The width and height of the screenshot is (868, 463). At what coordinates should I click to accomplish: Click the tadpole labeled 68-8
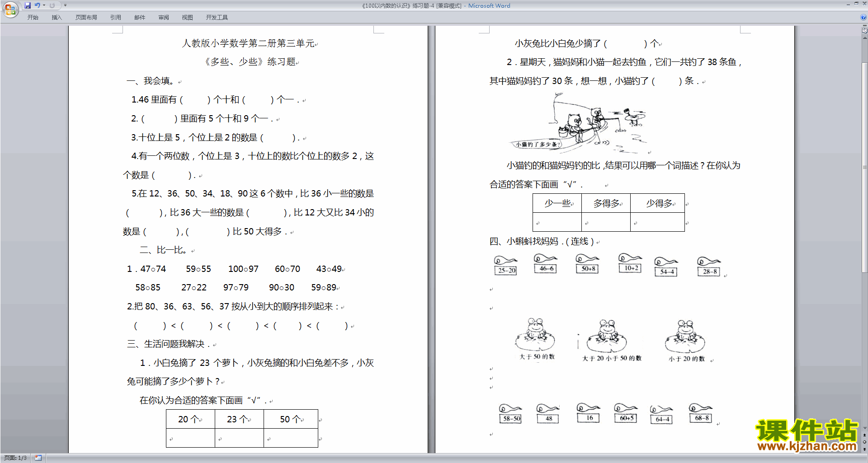701,413
